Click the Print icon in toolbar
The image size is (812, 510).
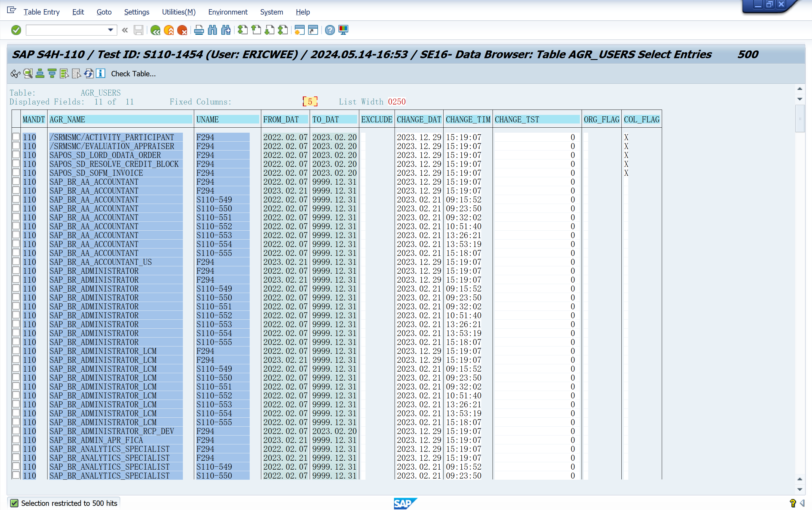tap(199, 30)
